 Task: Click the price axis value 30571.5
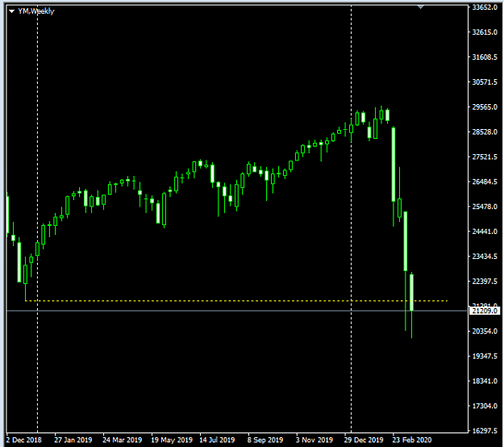click(485, 82)
